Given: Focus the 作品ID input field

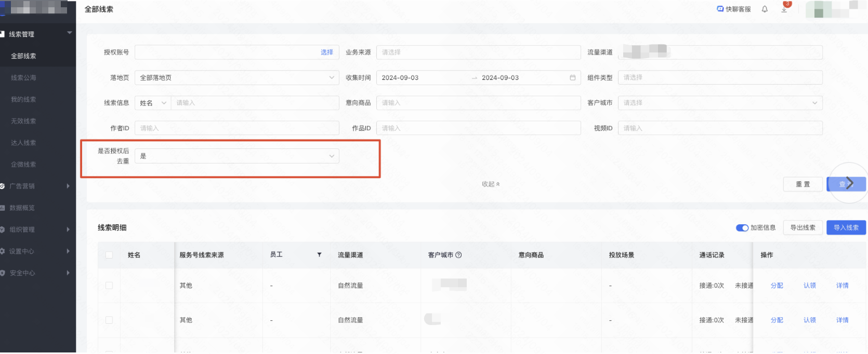Looking at the screenshot, I should (478, 128).
